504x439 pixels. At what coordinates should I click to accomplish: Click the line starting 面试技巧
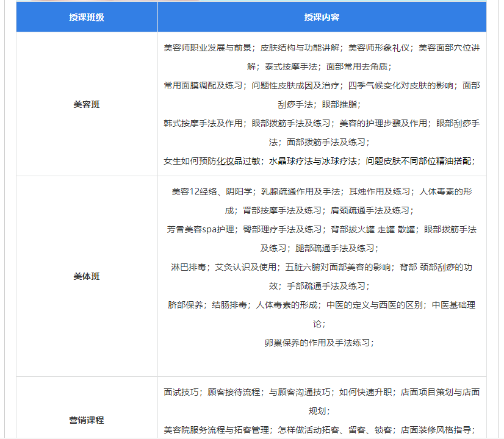point(322,393)
